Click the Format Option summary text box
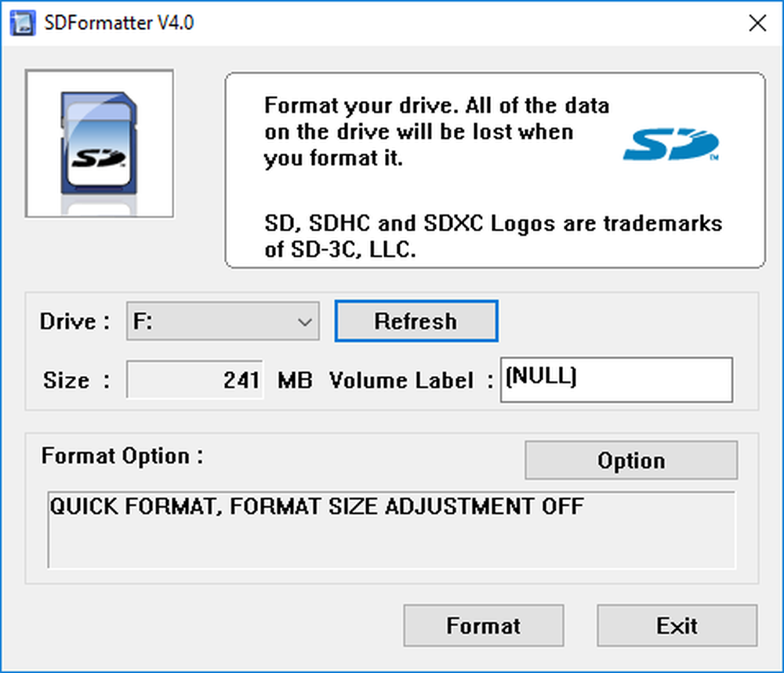This screenshot has width=784, height=673. coord(391,530)
